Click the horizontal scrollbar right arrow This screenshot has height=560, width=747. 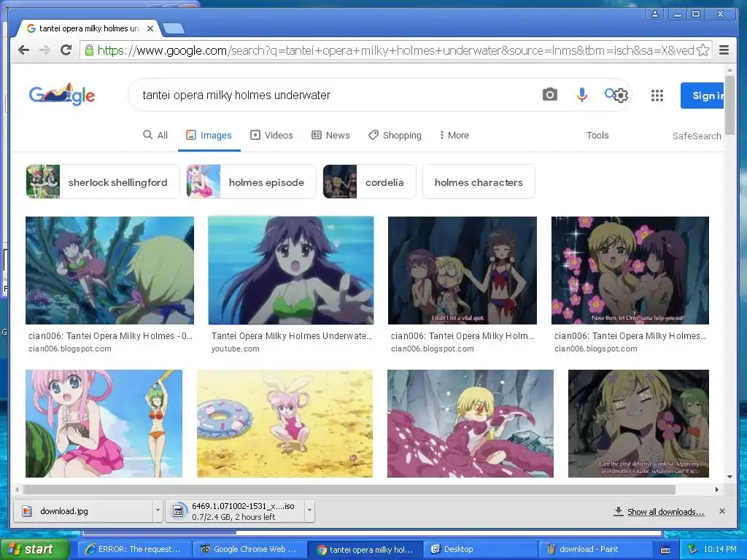pyautogui.click(x=717, y=489)
